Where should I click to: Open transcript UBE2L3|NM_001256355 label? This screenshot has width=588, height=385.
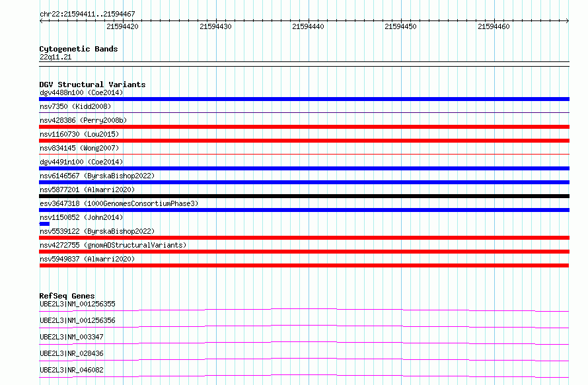(77, 304)
